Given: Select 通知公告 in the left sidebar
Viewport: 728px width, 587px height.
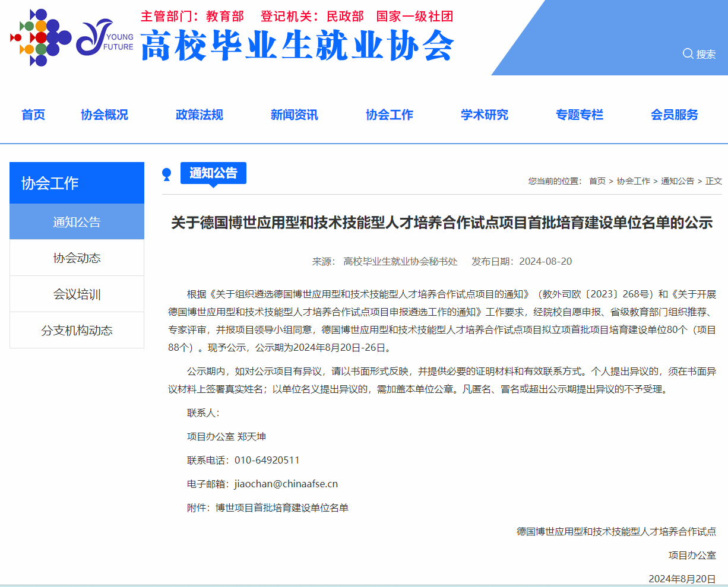Looking at the screenshot, I should (77, 221).
